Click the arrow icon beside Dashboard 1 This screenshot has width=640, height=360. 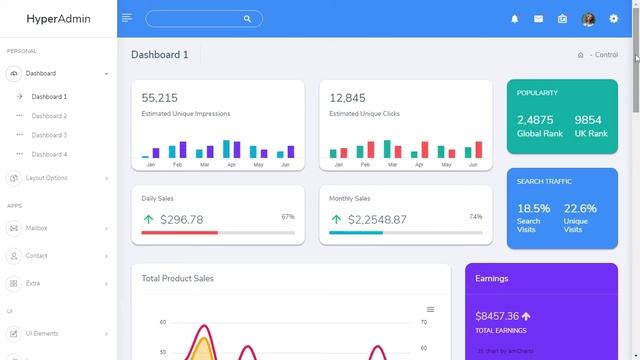pyautogui.click(x=20, y=96)
